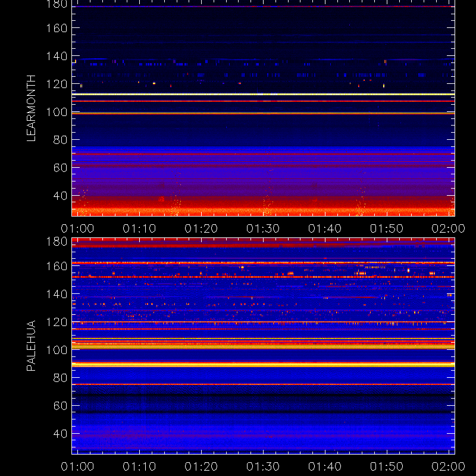Select the 120 label on Learmonth axis
This screenshot has width=476, height=476.
57,84
